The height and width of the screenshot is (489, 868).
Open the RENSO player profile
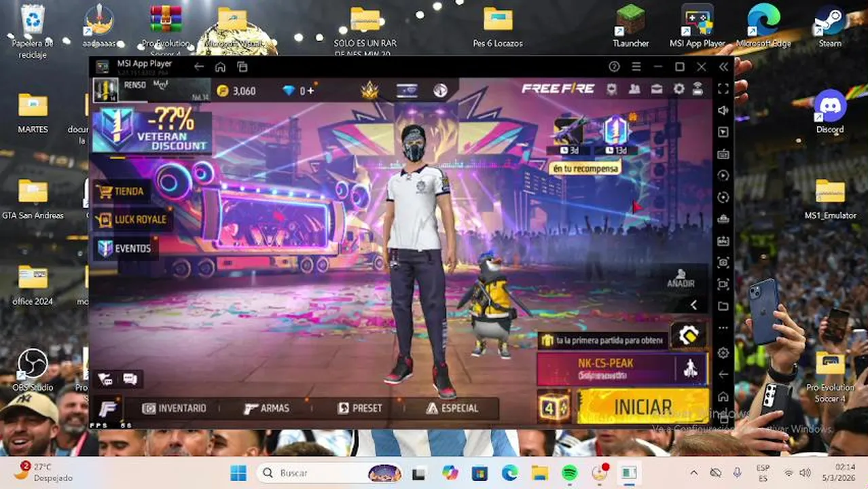click(x=151, y=90)
